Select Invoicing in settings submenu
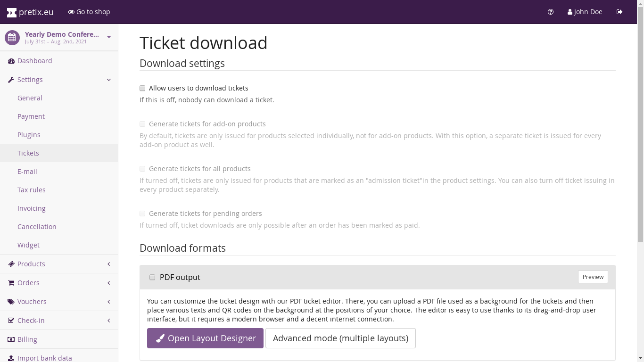644x362 pixels. point(32,208)
